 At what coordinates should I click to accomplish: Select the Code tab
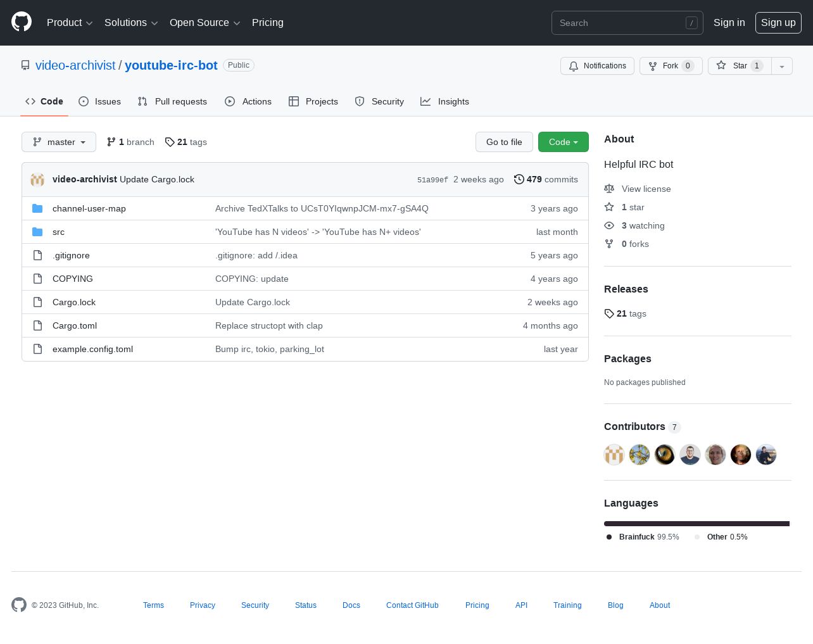[44, 101]
